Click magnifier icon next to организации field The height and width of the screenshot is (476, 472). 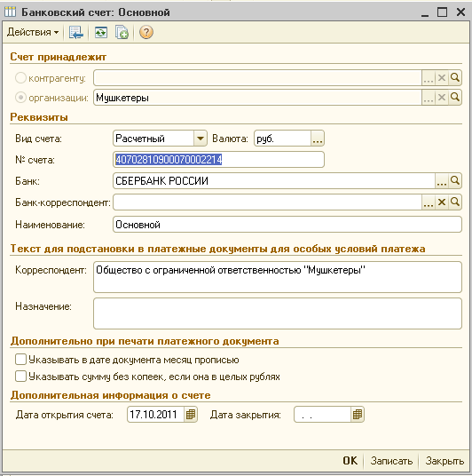(x=455, y=97)
